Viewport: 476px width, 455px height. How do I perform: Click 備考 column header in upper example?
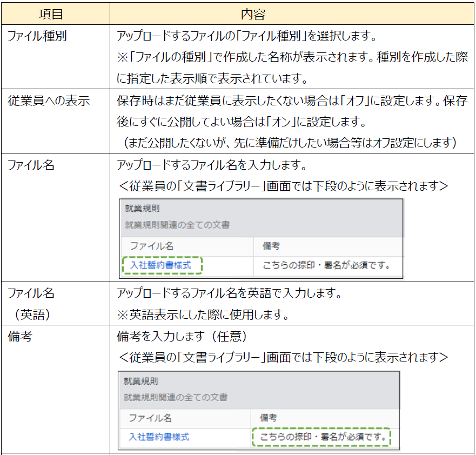tap(272, 246)
